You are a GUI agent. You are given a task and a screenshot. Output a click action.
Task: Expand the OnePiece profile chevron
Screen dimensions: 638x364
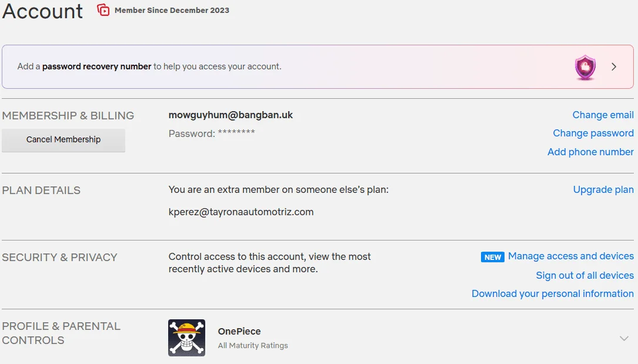624,338
